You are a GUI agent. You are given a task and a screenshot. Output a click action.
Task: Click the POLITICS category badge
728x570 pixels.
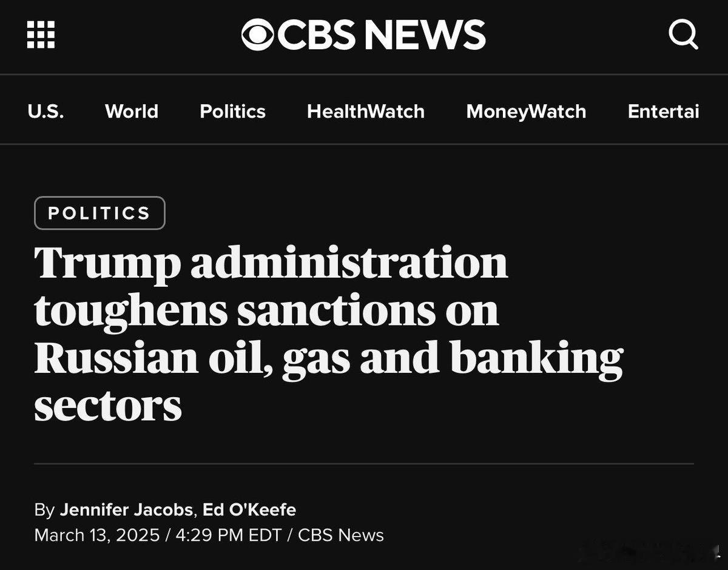tap(99, 213)
